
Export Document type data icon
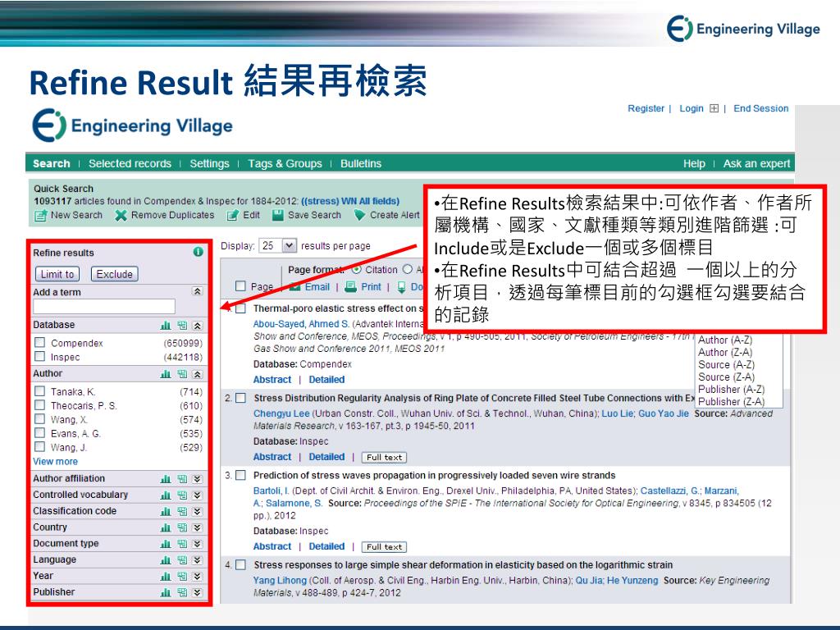[x=183, y=544]
